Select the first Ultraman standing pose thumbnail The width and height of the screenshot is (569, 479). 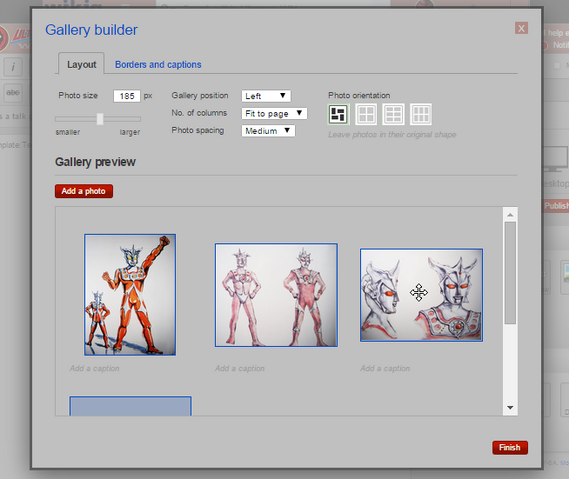coord(130,295)
